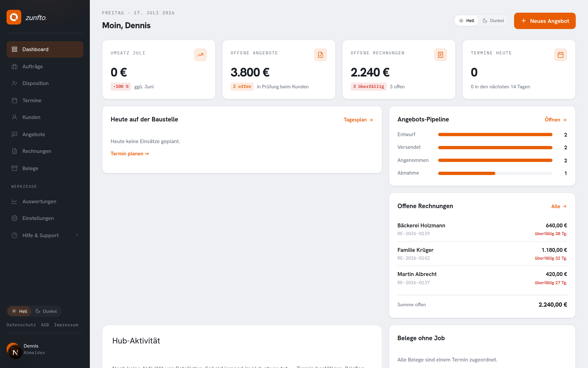Click Abmelden to log out

[34, 353]
